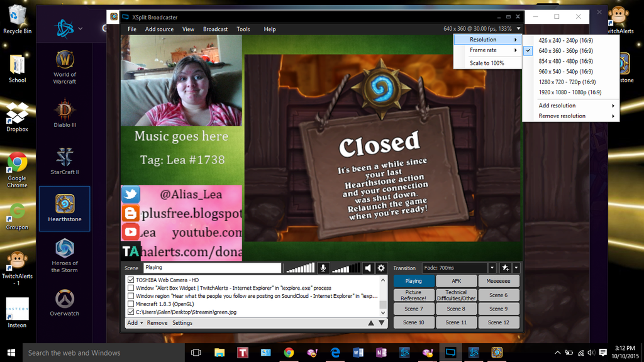This screenshot has height=362, width=644.
Task: Toggle the green.jpg source checkbox
Action: pos(131,312)
